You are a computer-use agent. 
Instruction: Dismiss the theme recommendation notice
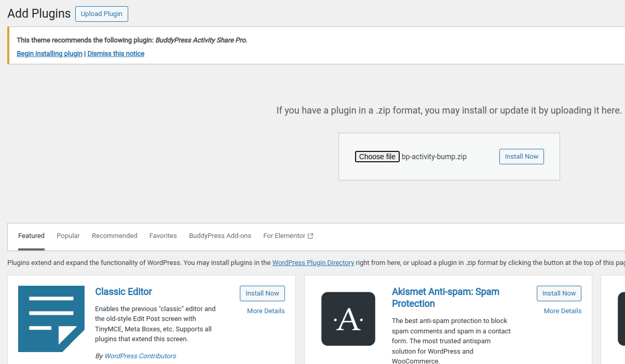click(115, 53)
